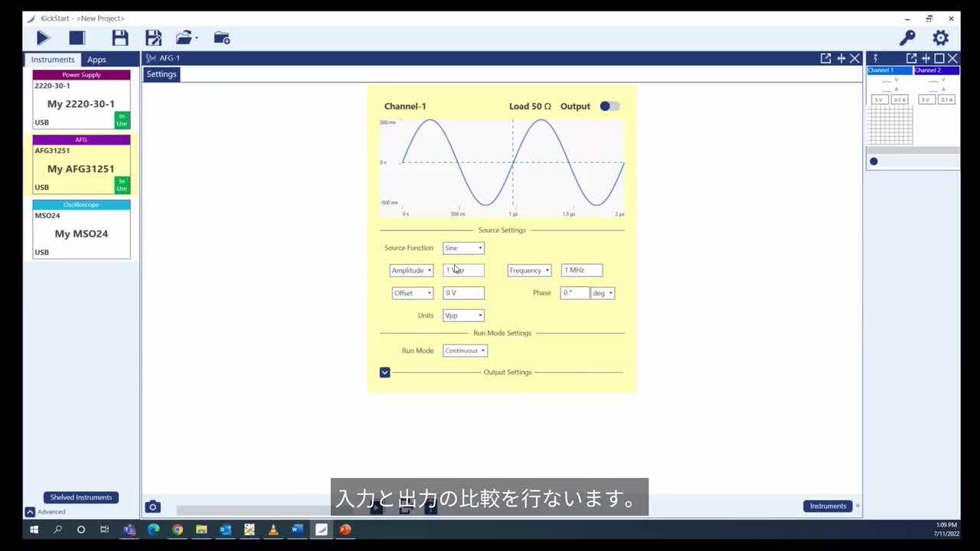Viewport: 980px width, 551px height.
Task: Switch to the Instruments tab
Action: click(53, 60)
